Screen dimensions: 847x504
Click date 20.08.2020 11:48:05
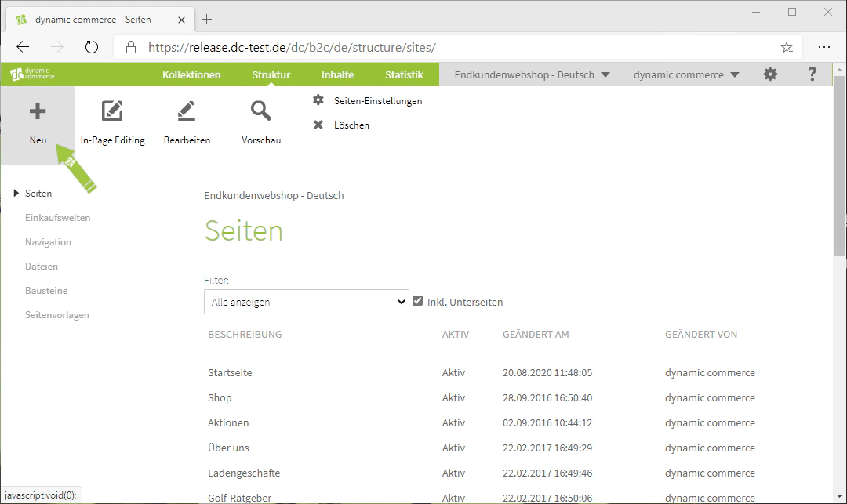(547, 373)
